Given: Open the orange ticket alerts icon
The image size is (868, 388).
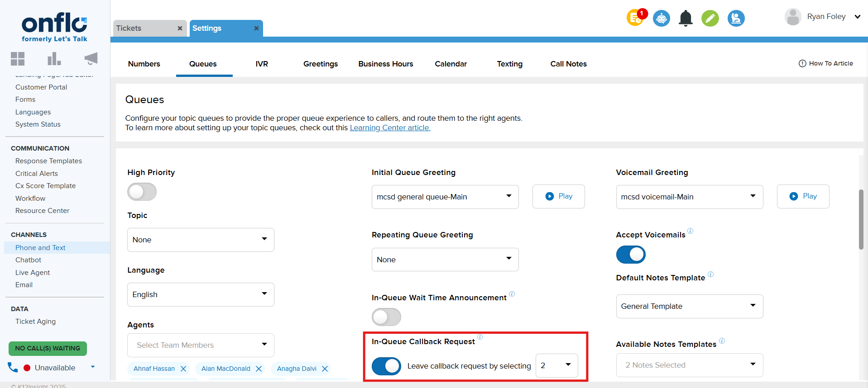Looking at the screenshot, I should pos(636,18).
